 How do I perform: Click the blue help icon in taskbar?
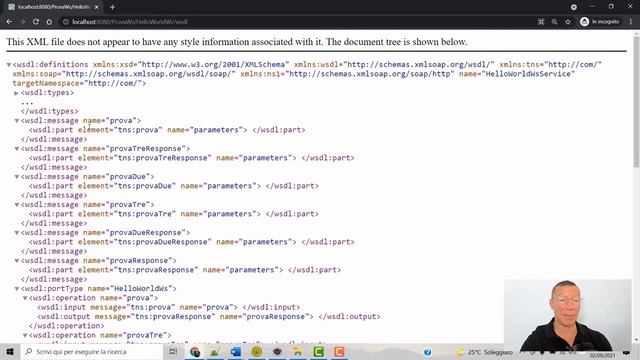[427, 352]
